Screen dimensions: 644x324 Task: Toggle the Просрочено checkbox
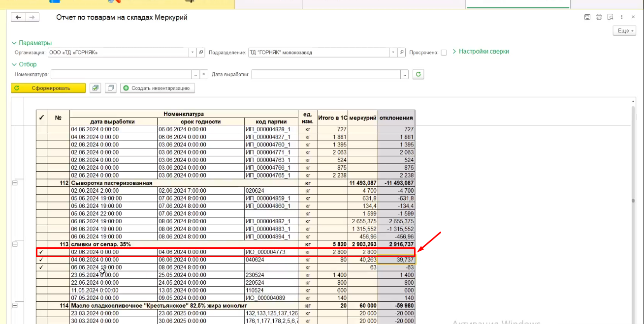pos(444,53)
